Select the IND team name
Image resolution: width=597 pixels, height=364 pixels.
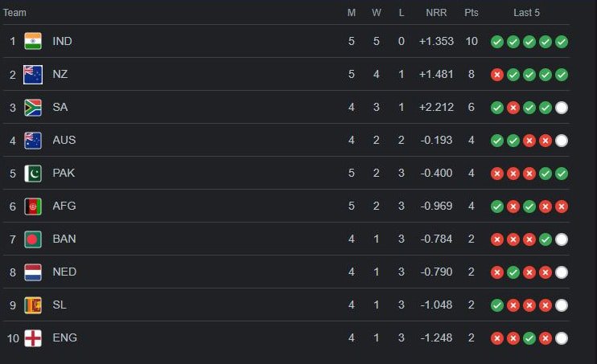[62, 41]
